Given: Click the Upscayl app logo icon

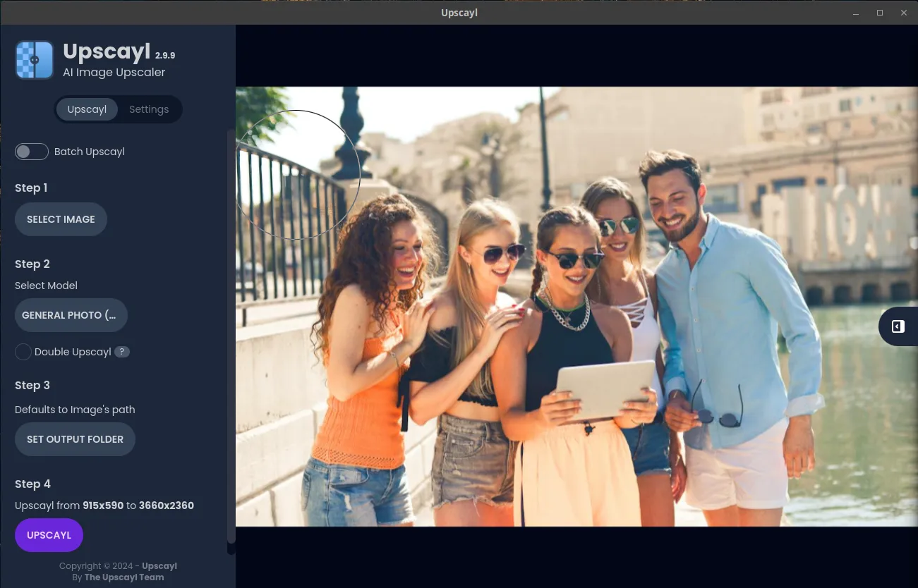Looking at the screenshot, I should click(34, 60).
